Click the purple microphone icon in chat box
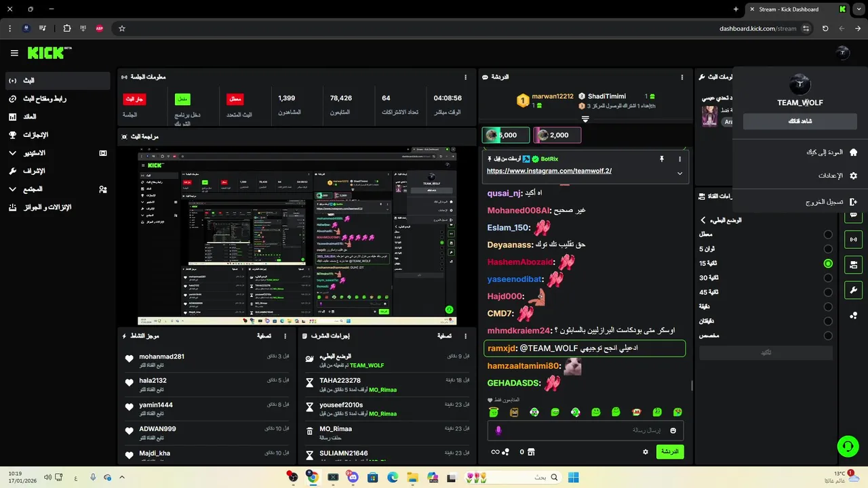868x488 pixels. 498,430
